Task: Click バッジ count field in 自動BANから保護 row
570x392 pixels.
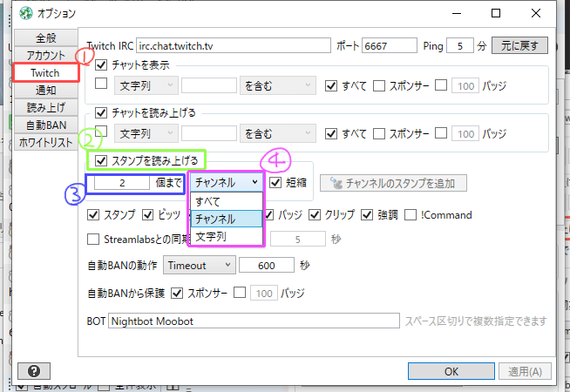Action: (x=264, y=293)
